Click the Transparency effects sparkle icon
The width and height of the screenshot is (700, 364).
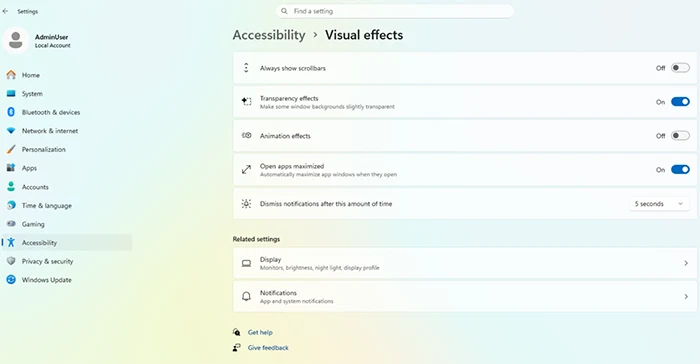[x=246, y=102]
